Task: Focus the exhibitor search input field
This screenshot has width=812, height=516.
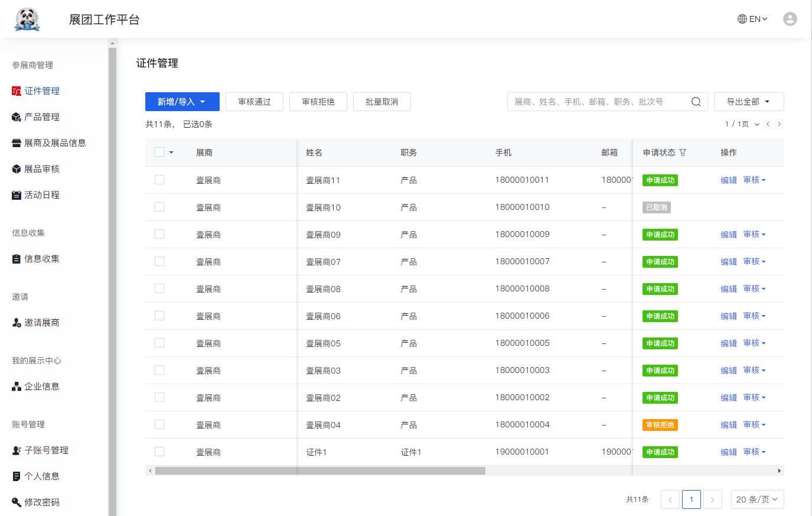Action: tap(596, 102)
